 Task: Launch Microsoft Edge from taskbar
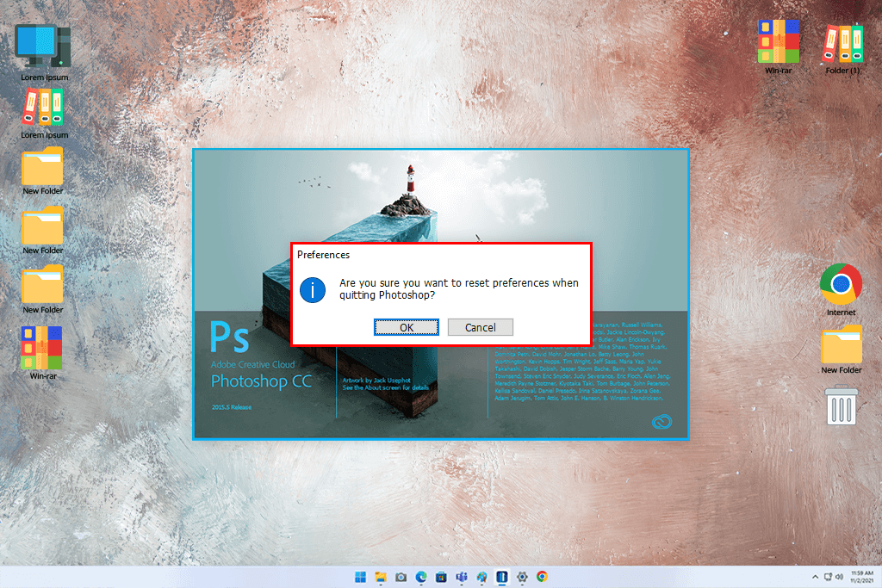click(421, 577)
